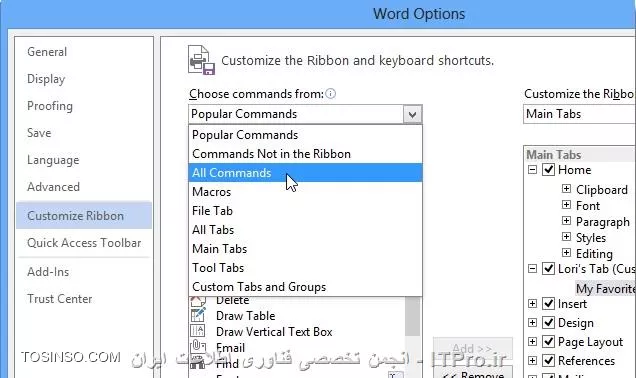Choose Tool Tabs option
The width and height of the screenshot is (636, 378).
305,268
